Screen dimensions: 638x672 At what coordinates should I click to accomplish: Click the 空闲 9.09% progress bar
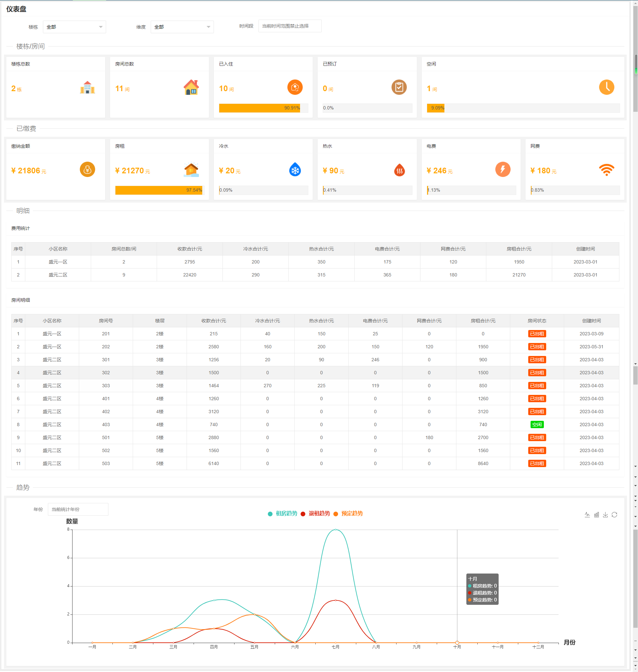pyautogui.click(x=523, y=108)
